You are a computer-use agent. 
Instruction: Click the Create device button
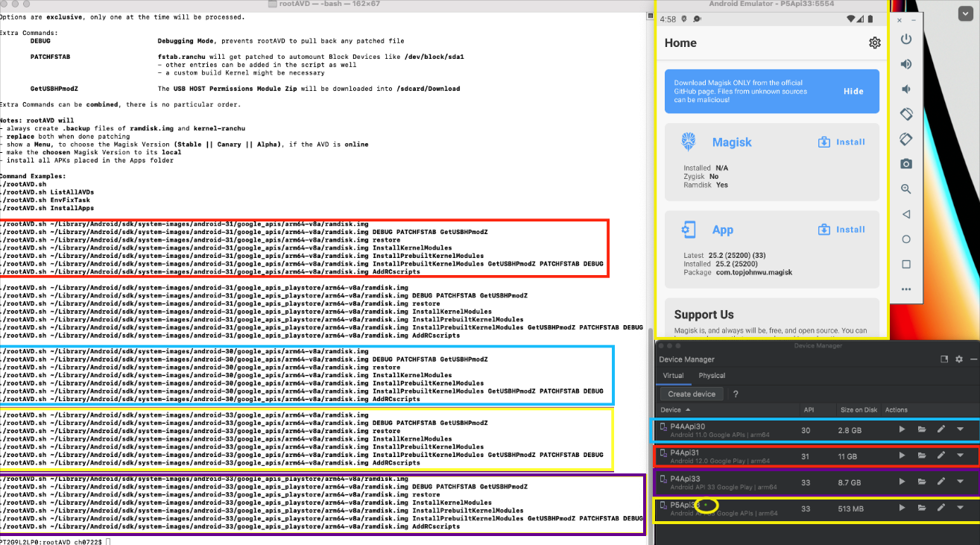click(692, 394)
